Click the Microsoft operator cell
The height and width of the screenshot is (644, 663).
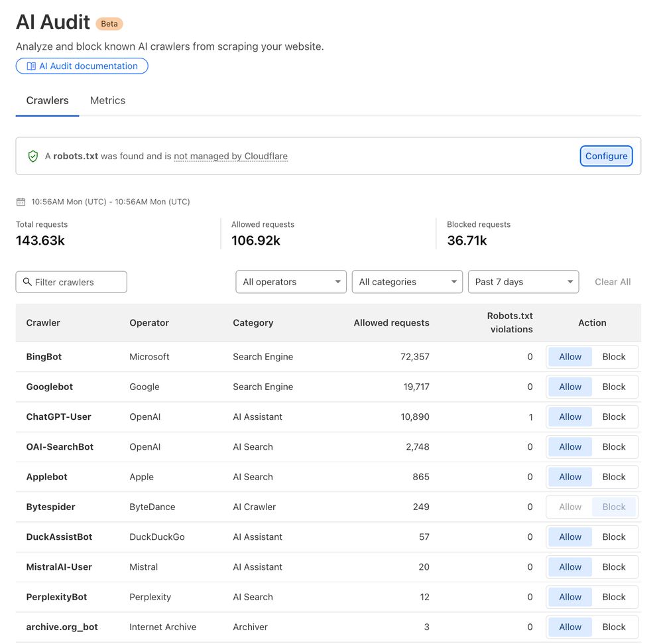[149, 357]
